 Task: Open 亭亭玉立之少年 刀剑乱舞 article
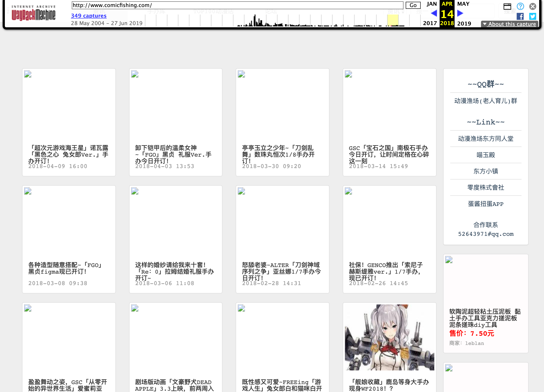[x=278, y=154]
